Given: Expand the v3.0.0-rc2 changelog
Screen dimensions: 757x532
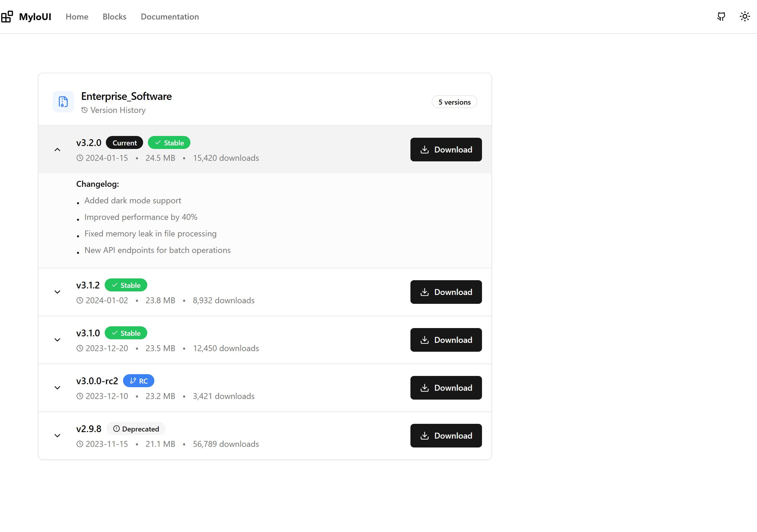Looking at the screenshot, I should 57,388.
